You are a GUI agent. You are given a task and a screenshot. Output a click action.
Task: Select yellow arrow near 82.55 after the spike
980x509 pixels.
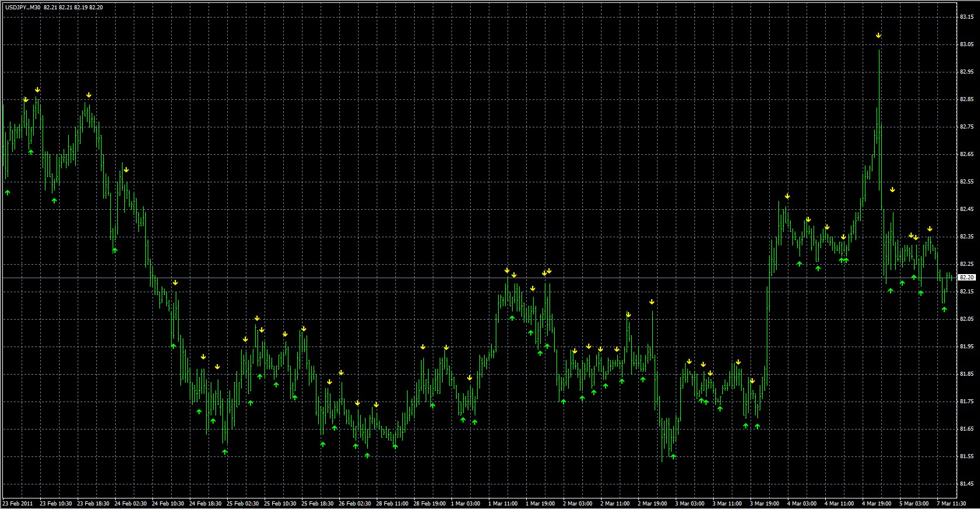(x=892, y=190)
